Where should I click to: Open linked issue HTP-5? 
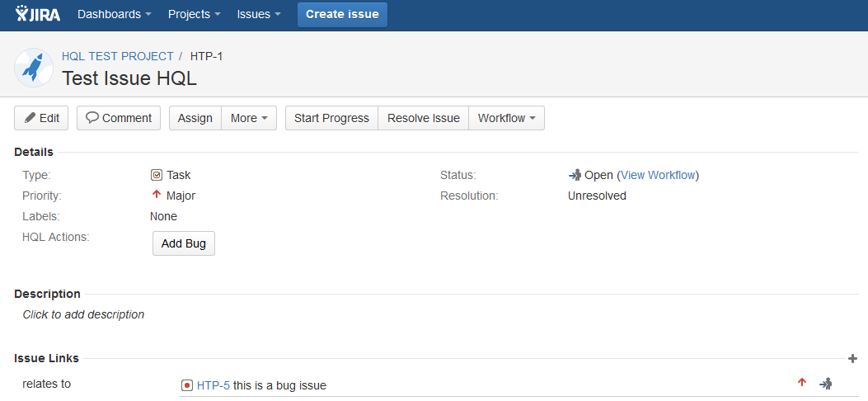pyautogui.click(x=213, y=385)
